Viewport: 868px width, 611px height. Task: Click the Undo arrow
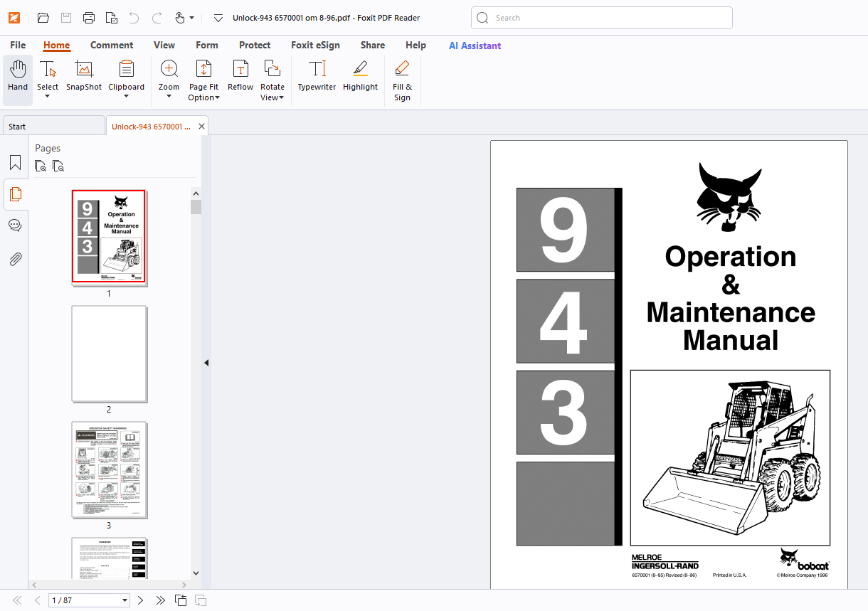[x=134, y=18]
